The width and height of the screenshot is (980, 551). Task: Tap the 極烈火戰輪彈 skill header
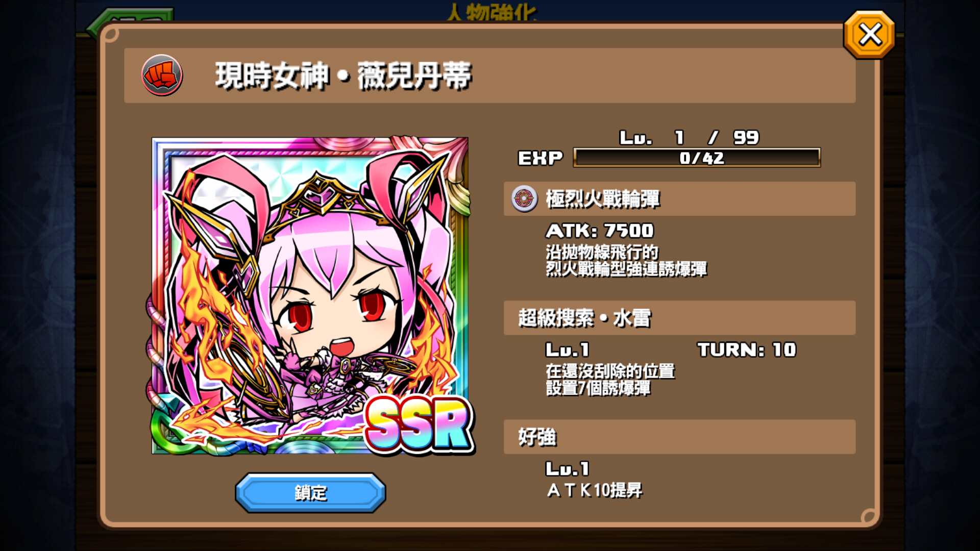679,198
